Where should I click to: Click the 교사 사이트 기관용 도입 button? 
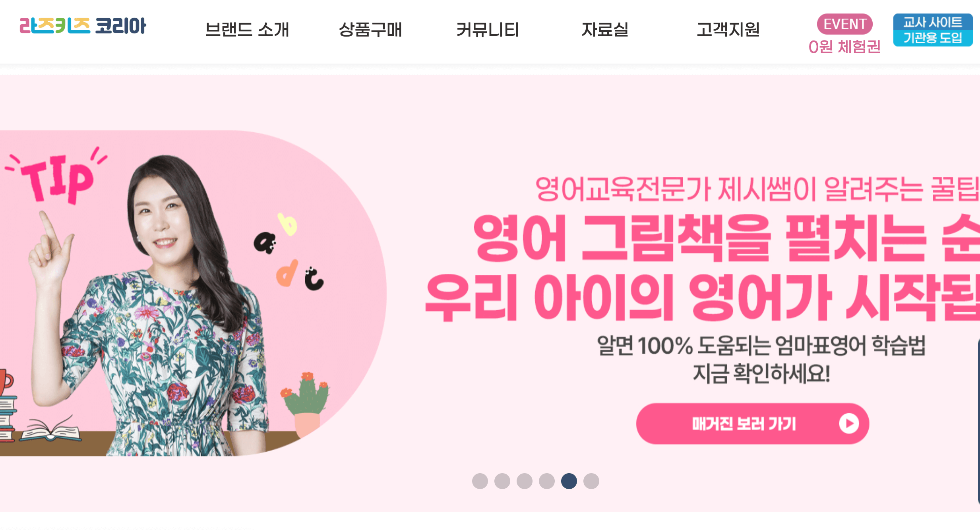[x=933, y=30]
